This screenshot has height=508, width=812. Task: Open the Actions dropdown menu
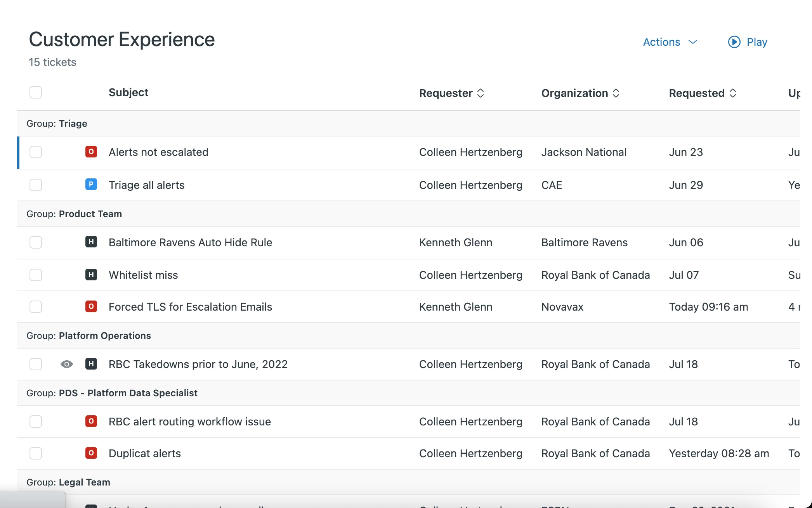coord(670,42)
